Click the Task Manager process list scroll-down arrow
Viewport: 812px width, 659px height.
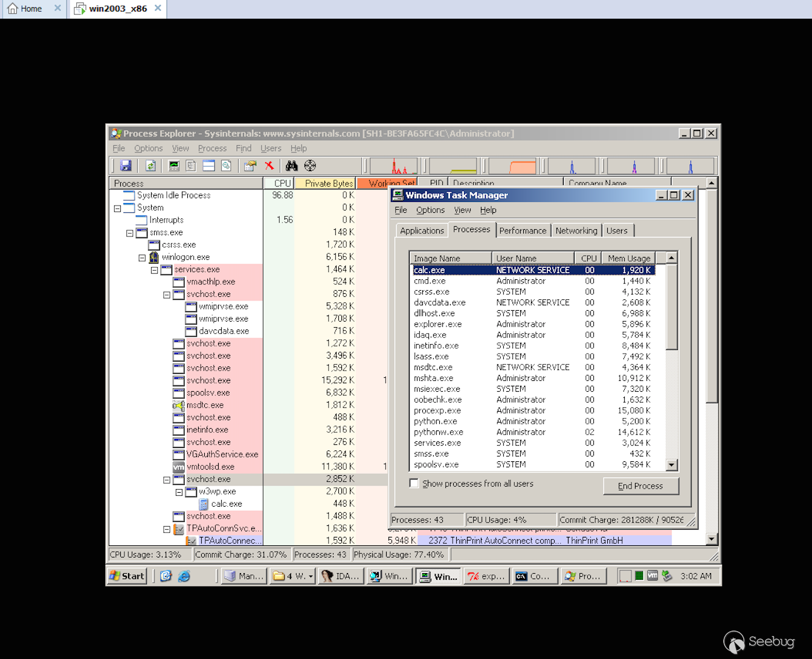point(671,465)
